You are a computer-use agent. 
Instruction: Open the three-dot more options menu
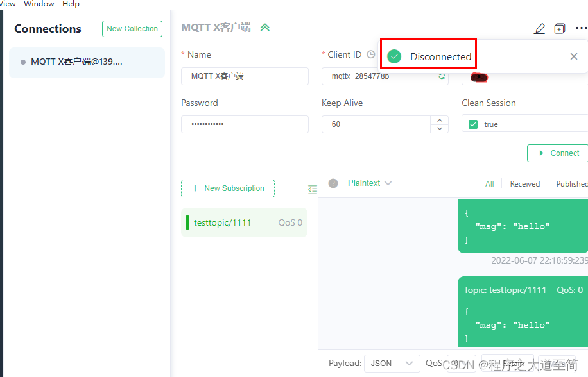581,28
